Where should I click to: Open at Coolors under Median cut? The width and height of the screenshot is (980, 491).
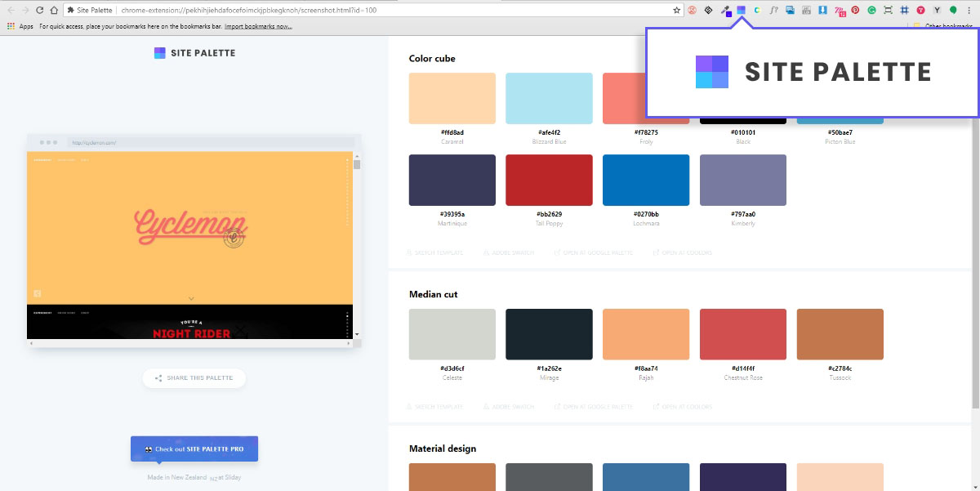coord(683,407)
